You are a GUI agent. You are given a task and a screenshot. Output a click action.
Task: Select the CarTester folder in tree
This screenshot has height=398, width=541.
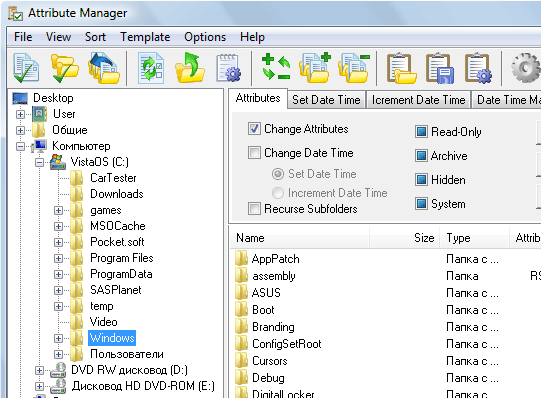(x=113, y=178)
